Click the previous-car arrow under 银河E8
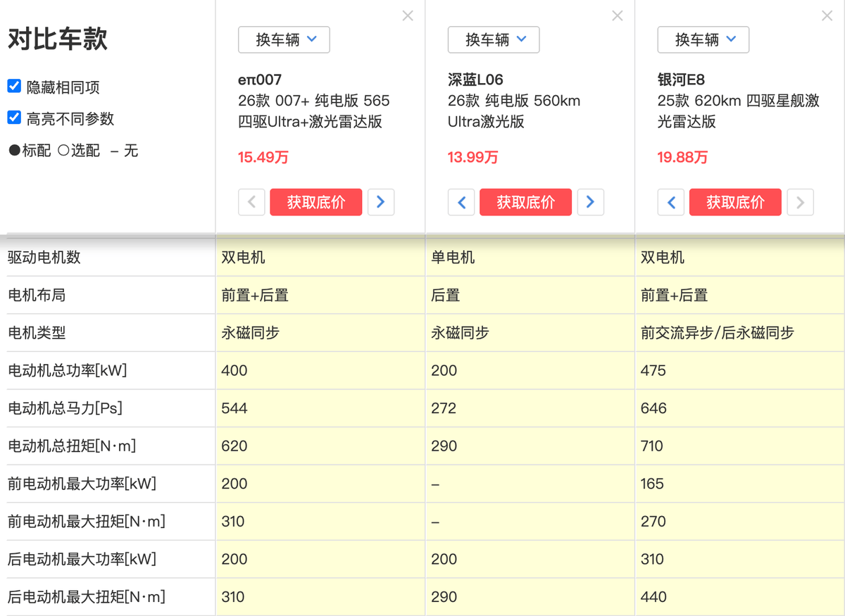 tap(671, 202)
